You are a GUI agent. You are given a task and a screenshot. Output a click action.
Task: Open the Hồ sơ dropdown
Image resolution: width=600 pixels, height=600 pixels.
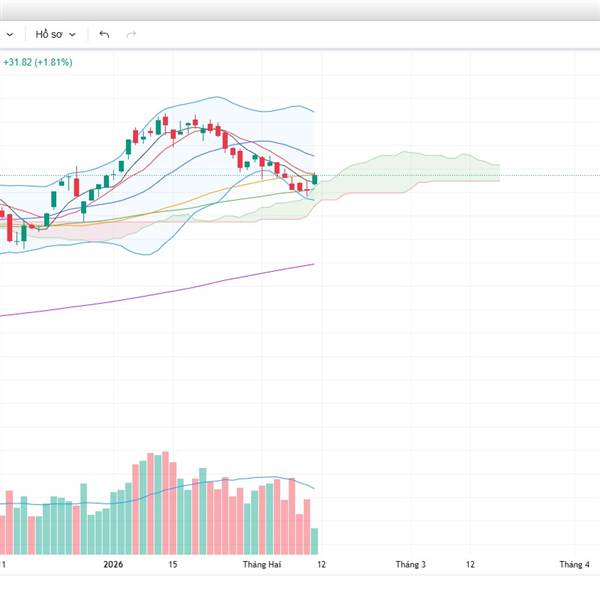(56, 34)
